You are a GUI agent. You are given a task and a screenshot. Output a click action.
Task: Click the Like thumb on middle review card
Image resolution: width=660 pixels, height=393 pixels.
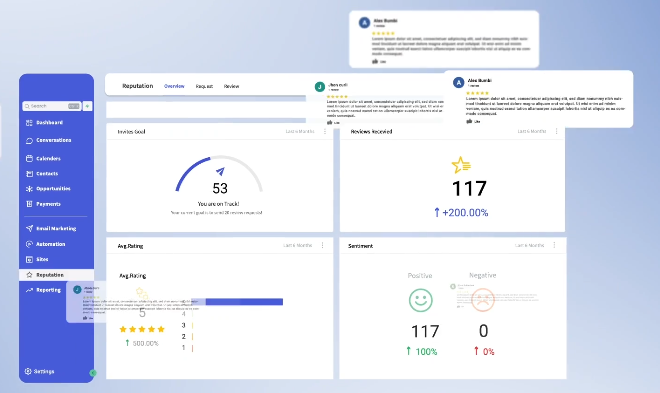pyautogui.click(x=330, y=122)
